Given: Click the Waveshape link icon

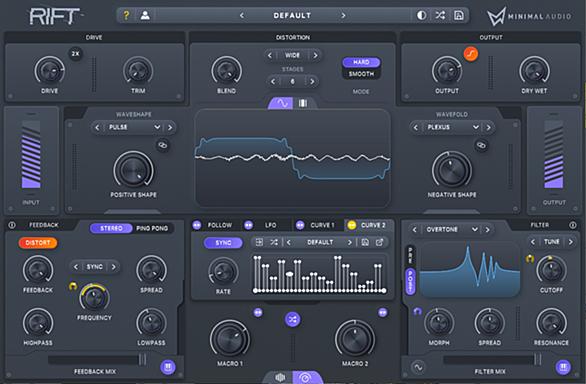Looking at the screenshot, I should [163, 145].
